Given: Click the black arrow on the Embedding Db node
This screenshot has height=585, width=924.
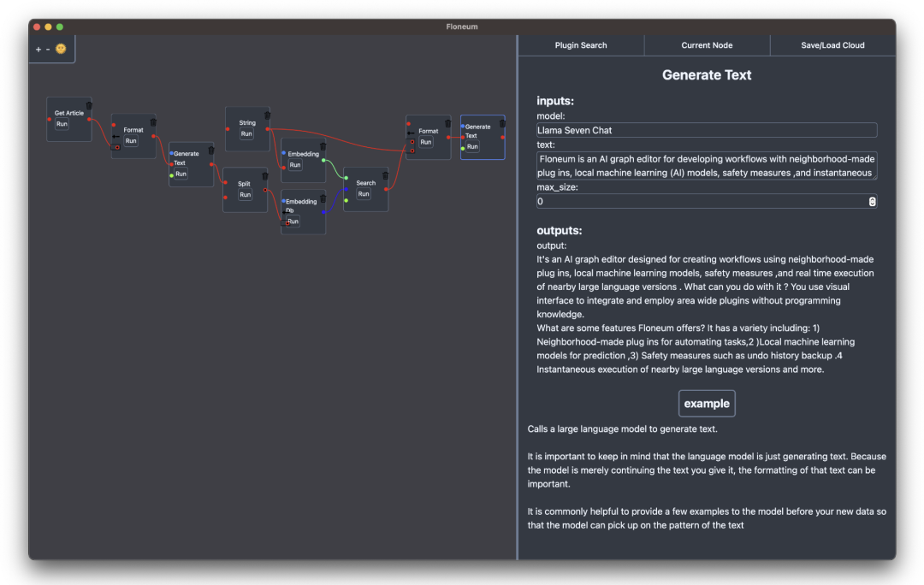Looking at the screenshot, I should pyautogui.click(x=286, y=213).
